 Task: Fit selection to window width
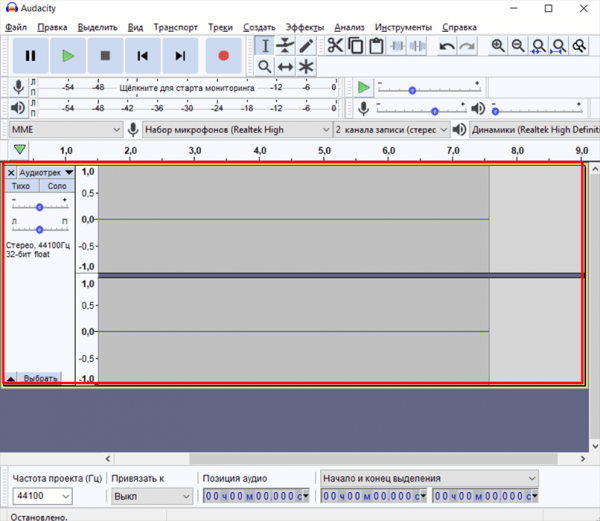pos(538,46)
